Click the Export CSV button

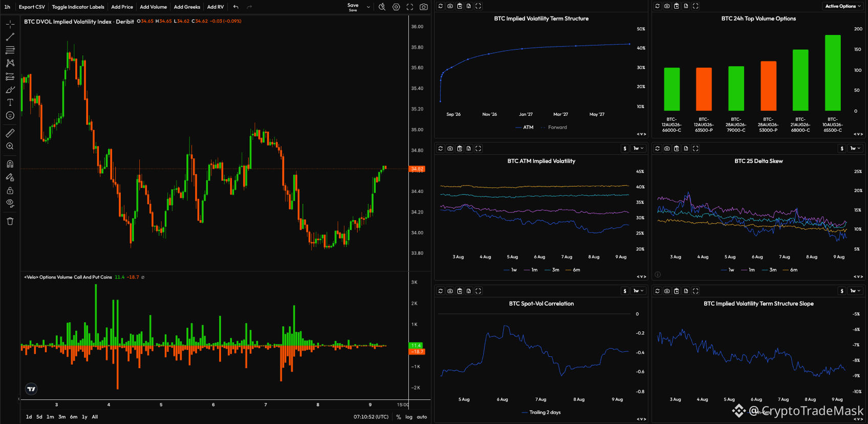coord(32,7)
